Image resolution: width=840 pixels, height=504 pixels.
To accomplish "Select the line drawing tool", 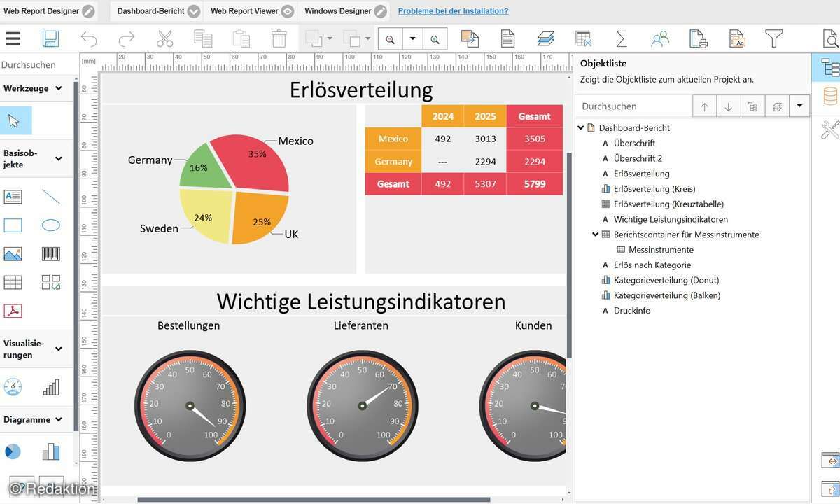I will [x=51, y=197].
